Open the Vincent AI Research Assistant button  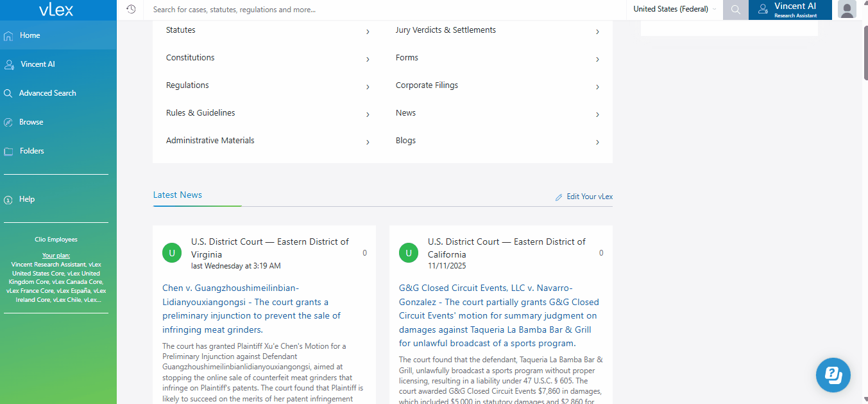pyautogui.click(x=790, y=10)
